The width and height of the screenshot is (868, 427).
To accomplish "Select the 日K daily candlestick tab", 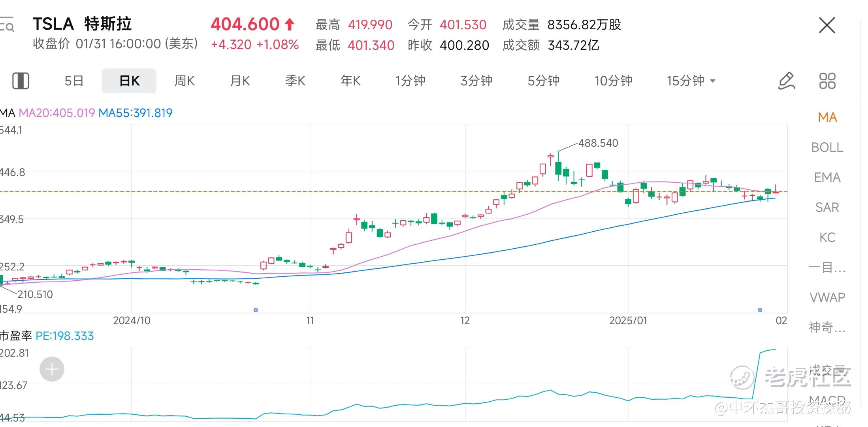I will coord(129,81).
